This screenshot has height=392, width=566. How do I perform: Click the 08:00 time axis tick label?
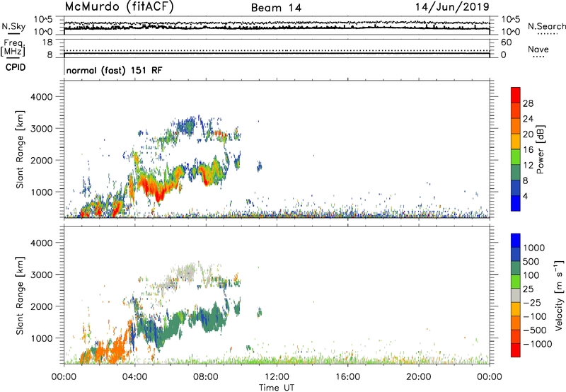click(206, 377)
